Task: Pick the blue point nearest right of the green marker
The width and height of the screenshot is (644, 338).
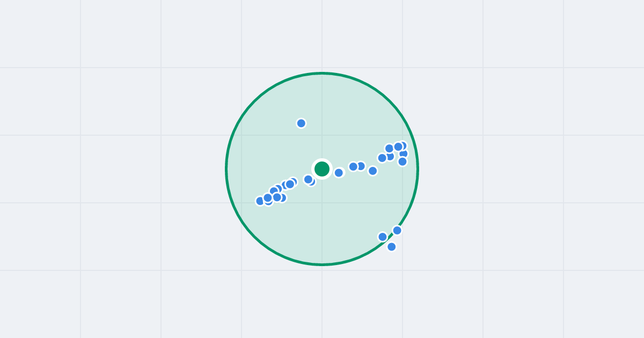Action: tap(339, 173)
